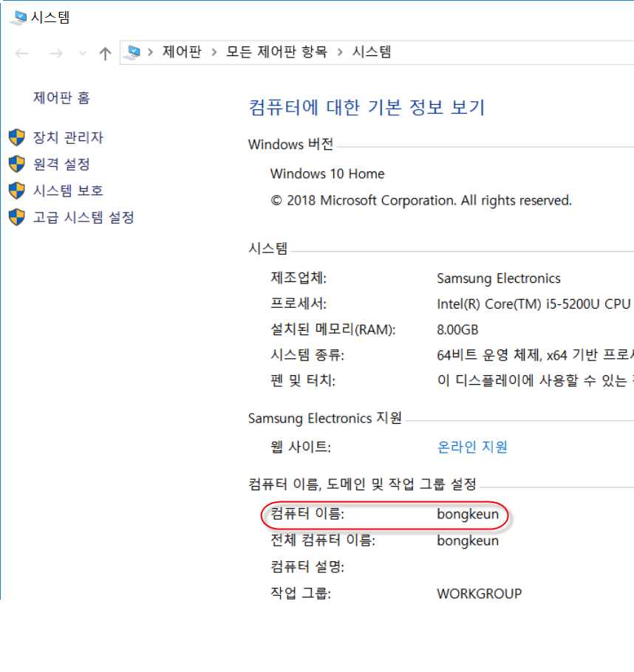634x672 pixels.
Task: Open the 시스템 보호 link
Action: tap(68, 191)
